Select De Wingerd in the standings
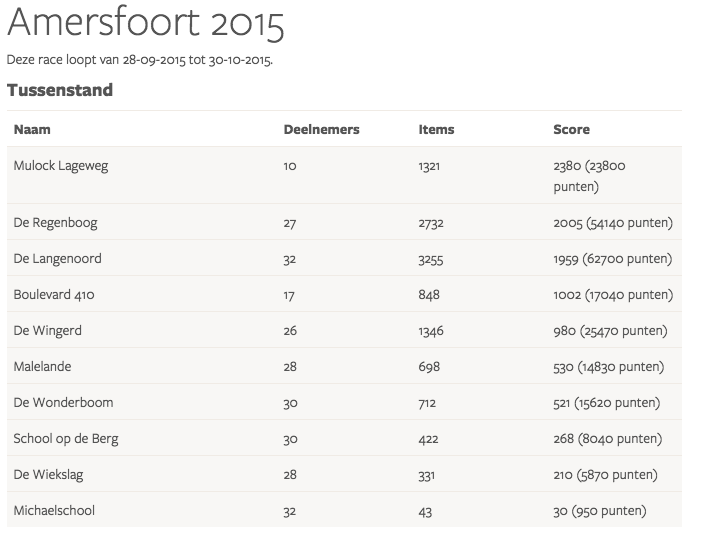Screen dimensions: 707x540 pos(48,331)
